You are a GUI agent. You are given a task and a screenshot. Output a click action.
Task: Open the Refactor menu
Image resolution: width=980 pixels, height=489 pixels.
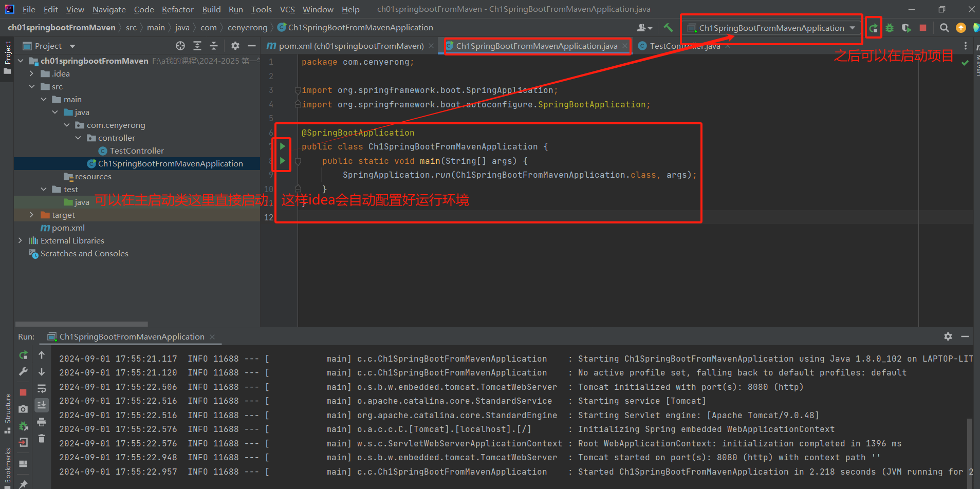tap(177, 9)
